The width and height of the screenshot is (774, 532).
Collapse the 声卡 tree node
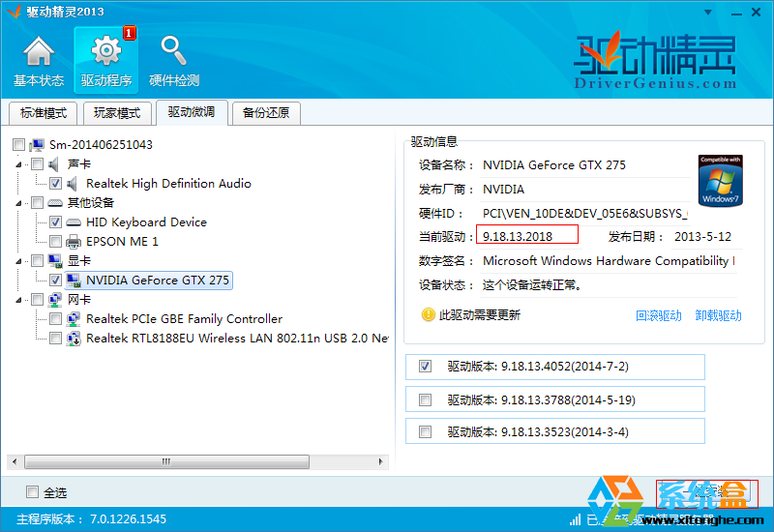[x=18, y=164]
